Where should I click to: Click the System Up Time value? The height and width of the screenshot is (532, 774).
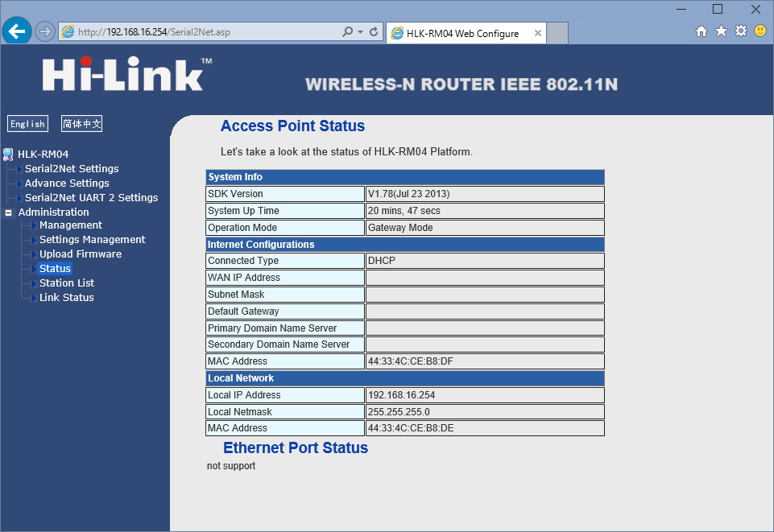404,211
